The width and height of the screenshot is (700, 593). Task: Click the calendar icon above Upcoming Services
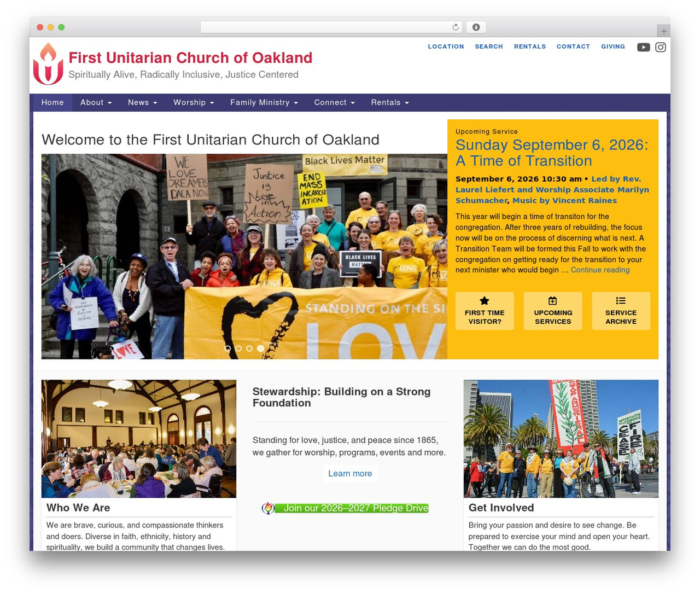[x=553, y=300]
